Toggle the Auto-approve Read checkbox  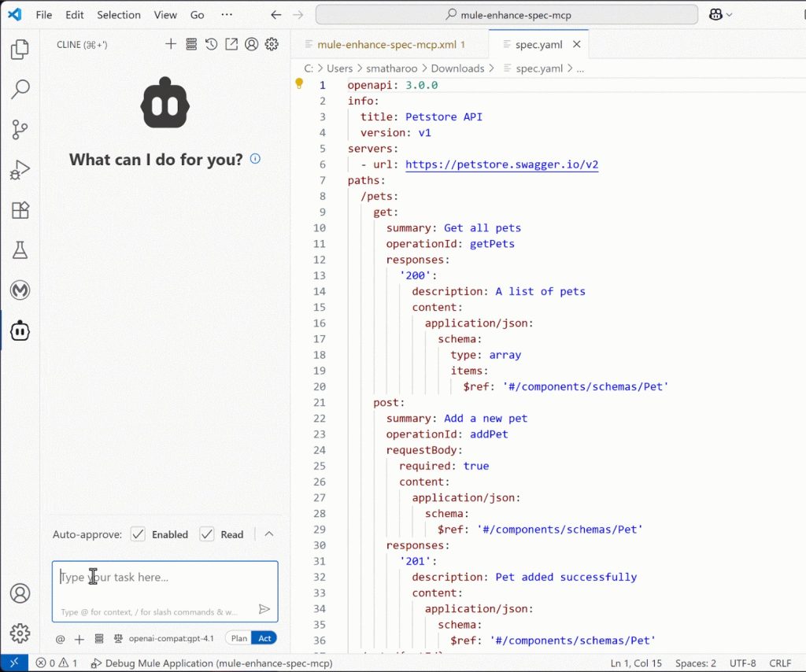click(207, 534)
